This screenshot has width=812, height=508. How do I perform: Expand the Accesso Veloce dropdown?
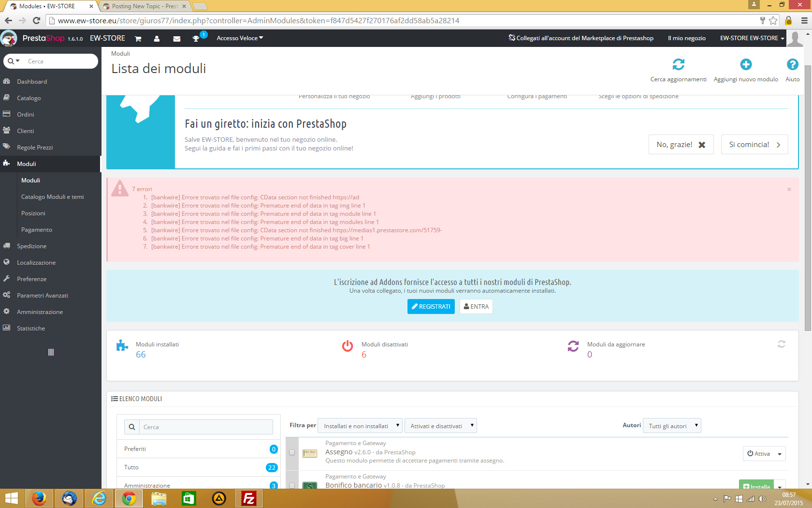(x=240, y=38)
